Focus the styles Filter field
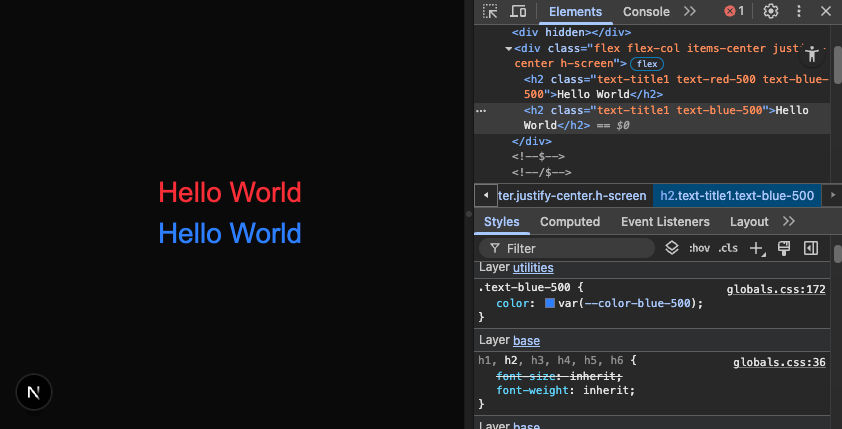The width and height of the screenshot is (842, 429). (x=567, y=249)
